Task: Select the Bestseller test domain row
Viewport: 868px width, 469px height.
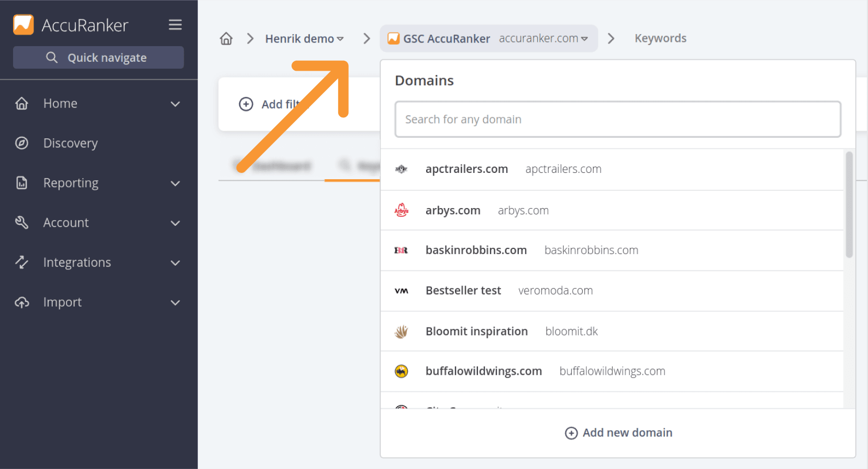Action: [x=612, y=291]
